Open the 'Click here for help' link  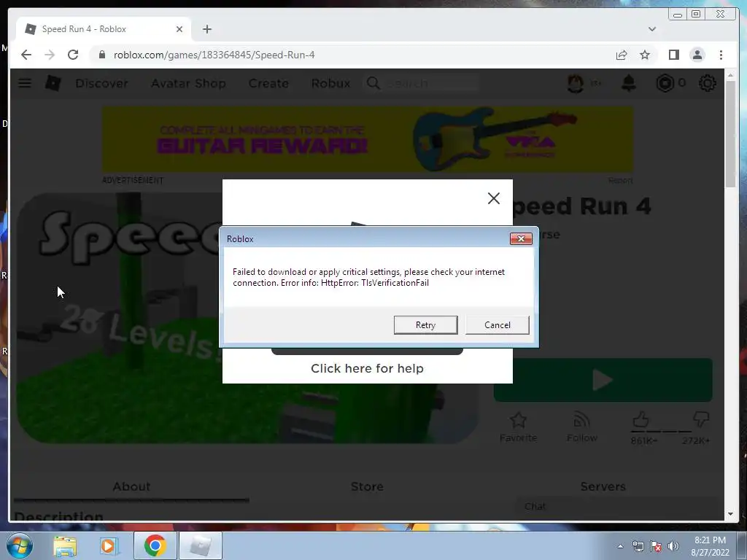[367, 368]
